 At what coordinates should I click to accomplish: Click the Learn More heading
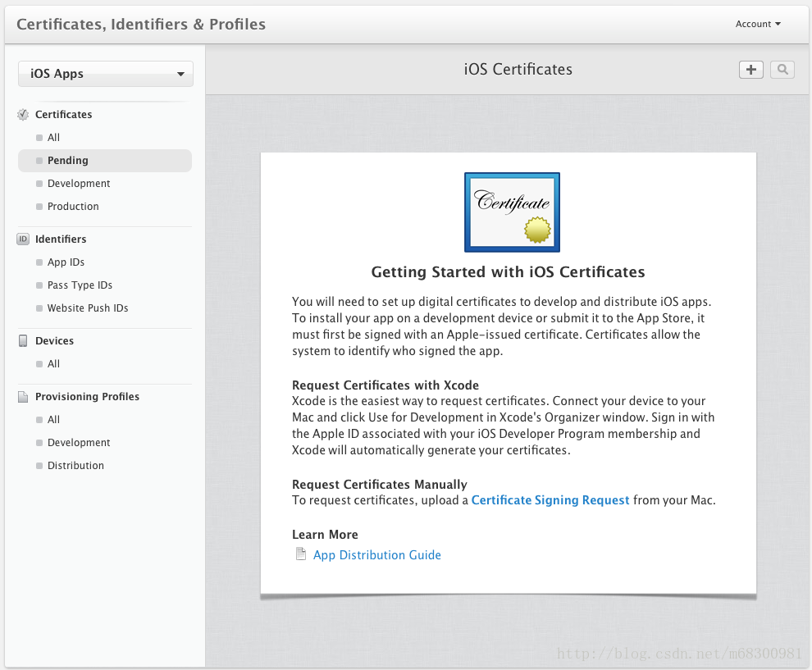326,535
